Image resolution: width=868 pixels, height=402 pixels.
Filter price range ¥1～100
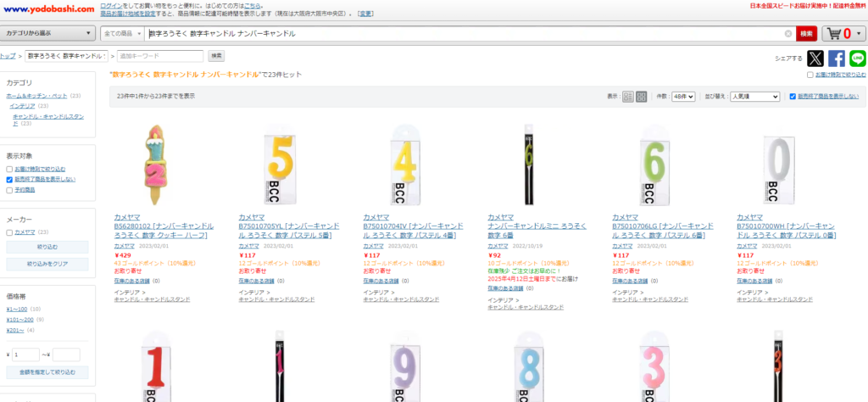coord(17,309)
